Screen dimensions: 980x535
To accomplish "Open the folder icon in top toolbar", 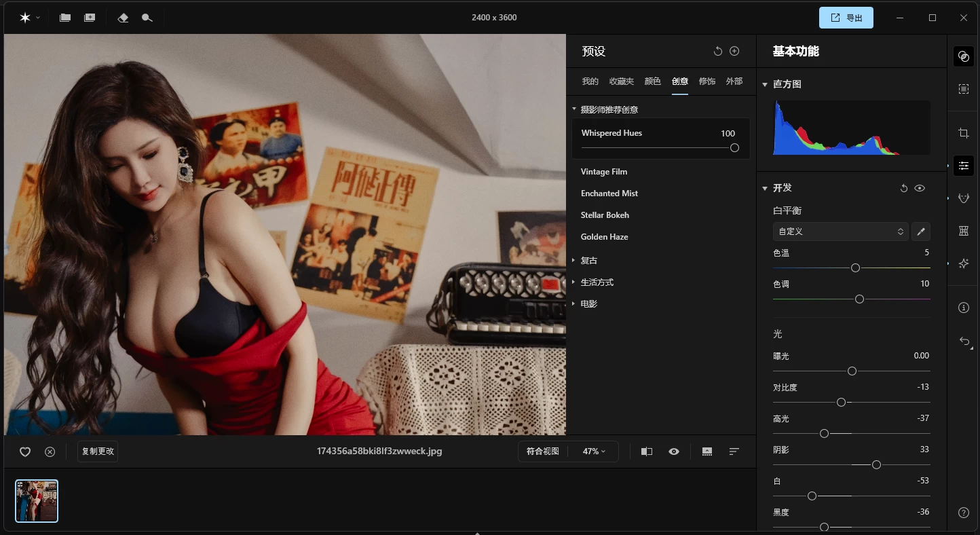I will click(x=65, y=18).
